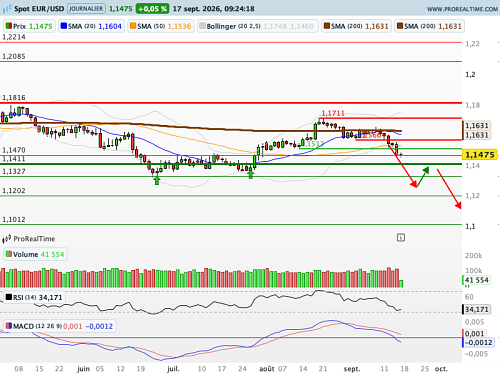
Task: Click the oct. label on time axis
Action: (x=441, y=369)
